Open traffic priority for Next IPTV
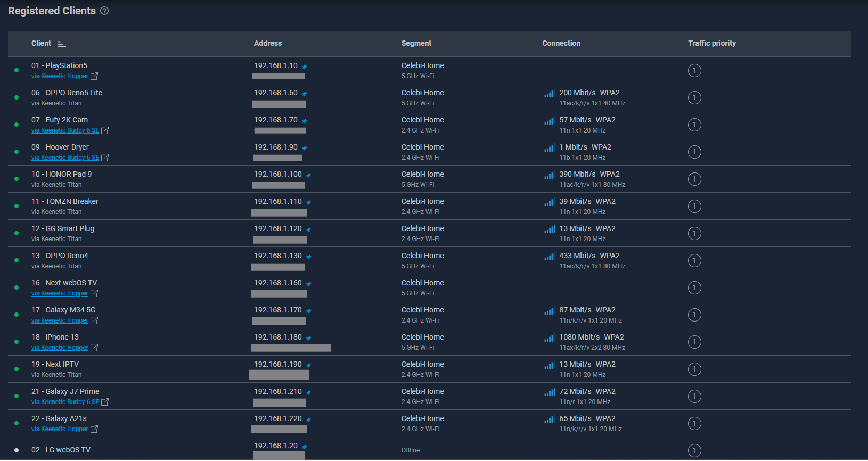The width and height of the screenshot is (868, 461). pos(694,369)
